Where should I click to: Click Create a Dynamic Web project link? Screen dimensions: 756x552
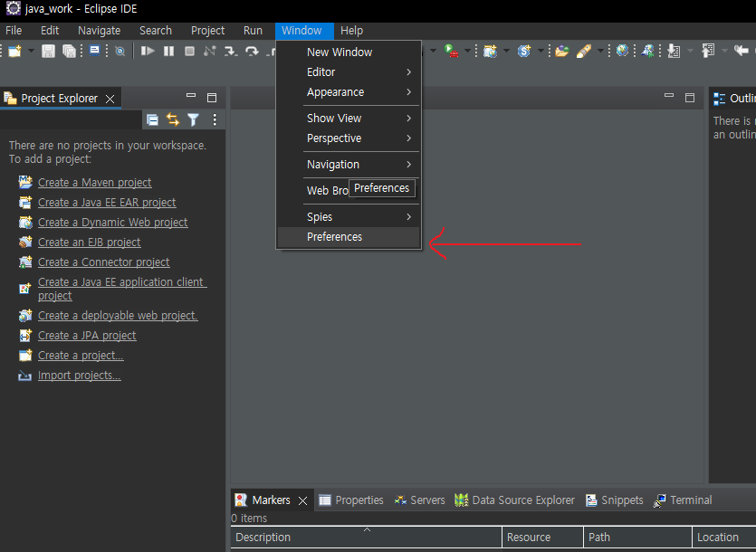[113, 223]
